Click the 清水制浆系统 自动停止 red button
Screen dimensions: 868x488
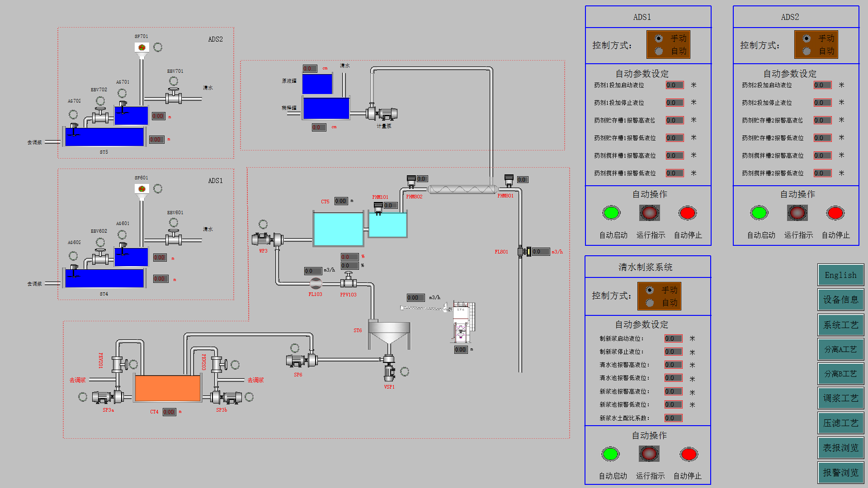point(689,454)
